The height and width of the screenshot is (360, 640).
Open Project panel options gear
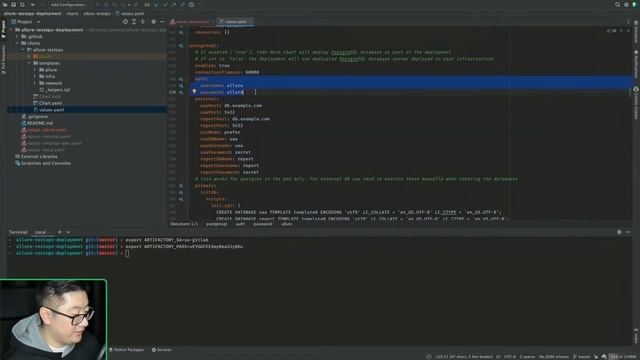coord(153,22)
